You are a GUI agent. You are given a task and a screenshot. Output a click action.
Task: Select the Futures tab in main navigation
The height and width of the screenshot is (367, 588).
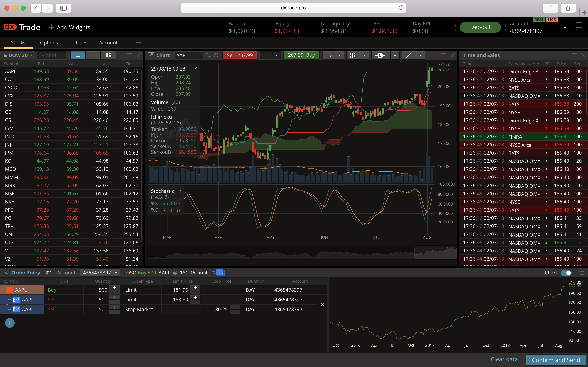coord(79,42)
